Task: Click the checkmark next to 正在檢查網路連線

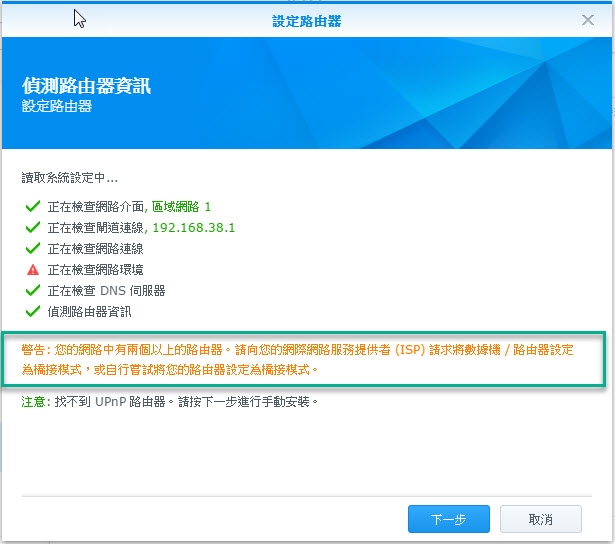Action: click(x=33, y=249)
